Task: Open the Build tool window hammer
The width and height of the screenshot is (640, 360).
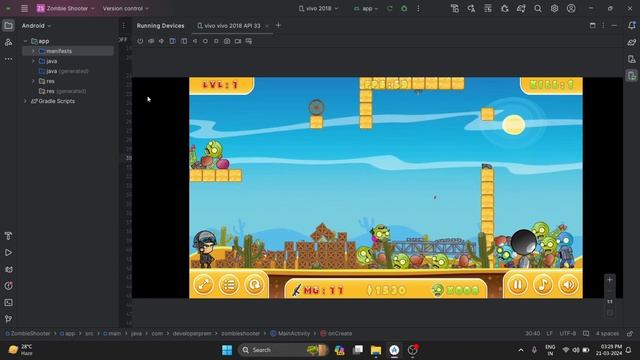Action: [x=8, y=236]
